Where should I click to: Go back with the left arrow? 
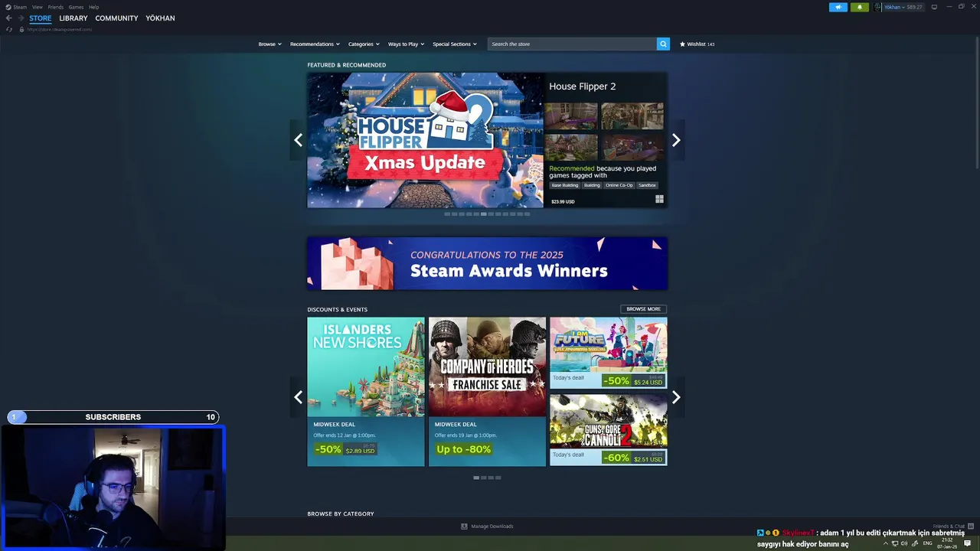click(x=8, y=18)
